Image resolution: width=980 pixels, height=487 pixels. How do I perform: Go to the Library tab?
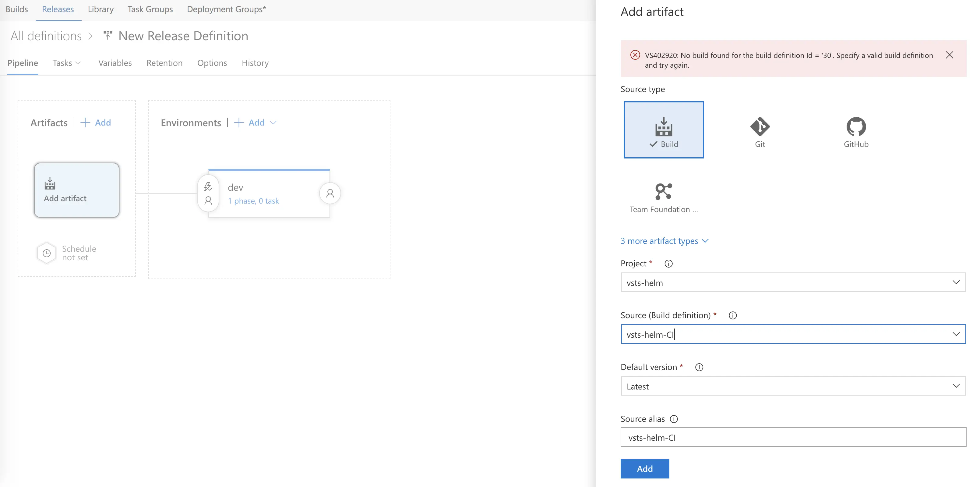[x=100, y=9]
